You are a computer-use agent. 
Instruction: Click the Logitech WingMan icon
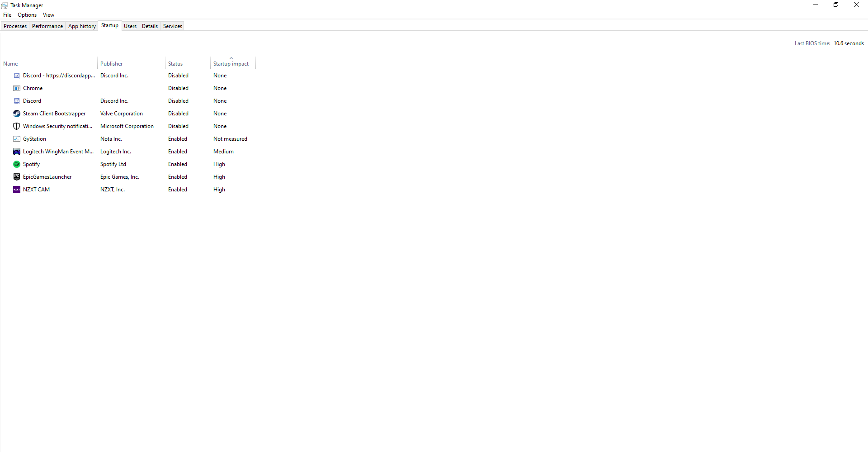[x=17, y=152]
